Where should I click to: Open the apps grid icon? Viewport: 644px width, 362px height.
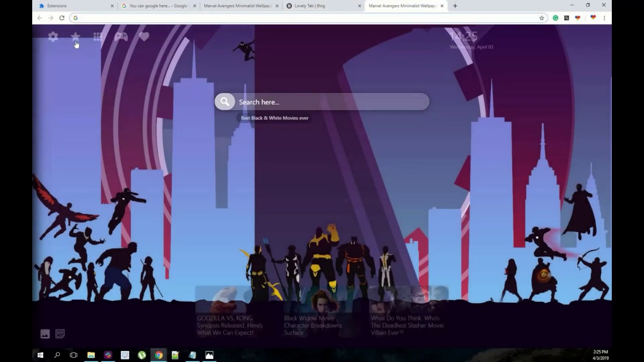[x=98, y=37]
